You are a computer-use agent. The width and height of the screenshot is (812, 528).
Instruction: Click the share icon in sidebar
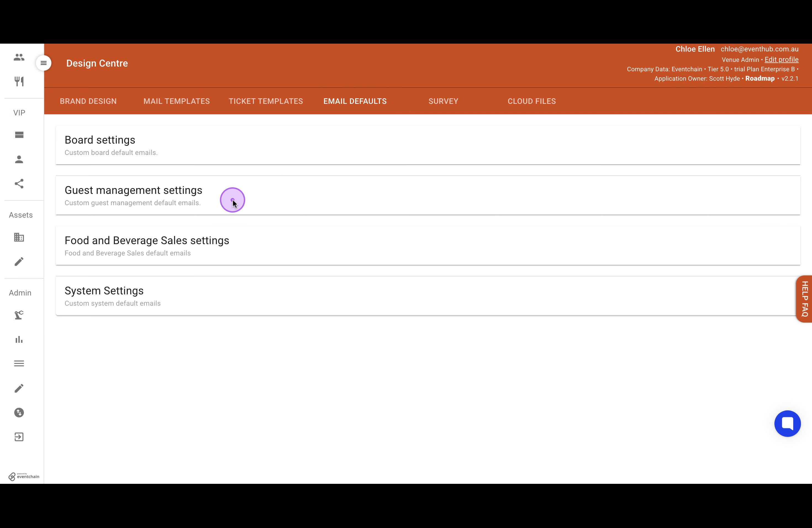click(x=19, y=184)
